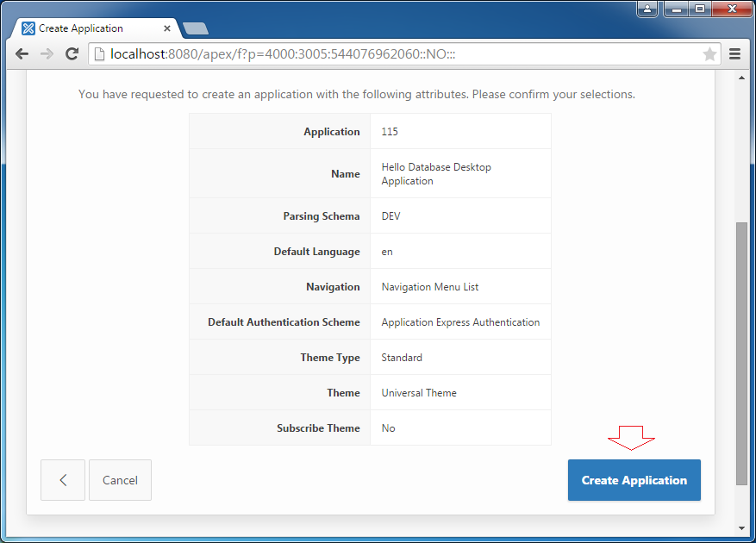Click the scrollbar down arrow

coord(741,528)
